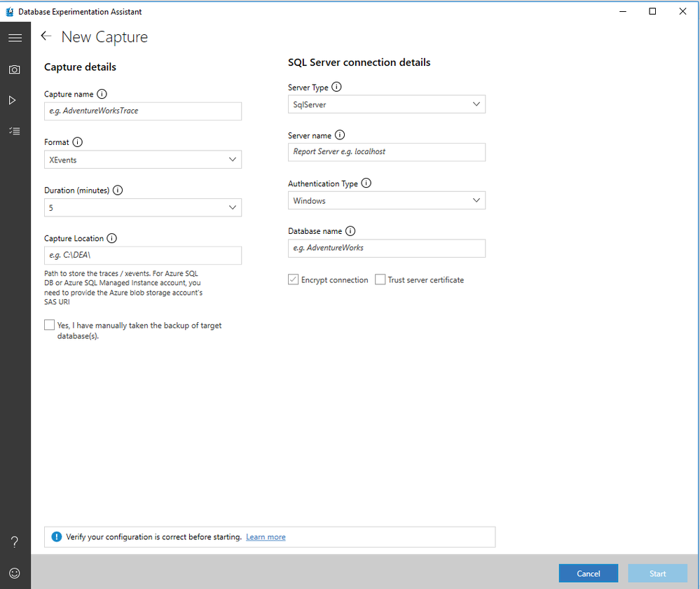Open the hamburger navigation menu
Image resolution: width=700 pixels, height=589 pixels.
click(x=15, y=38)
